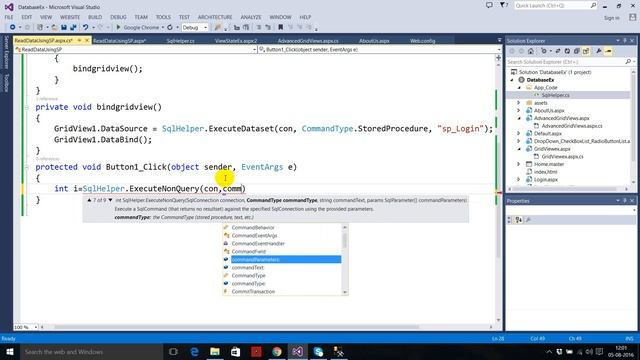640x360 pixels.
Task: Click the Home icon in Solution Explorer
Action: 531,51
